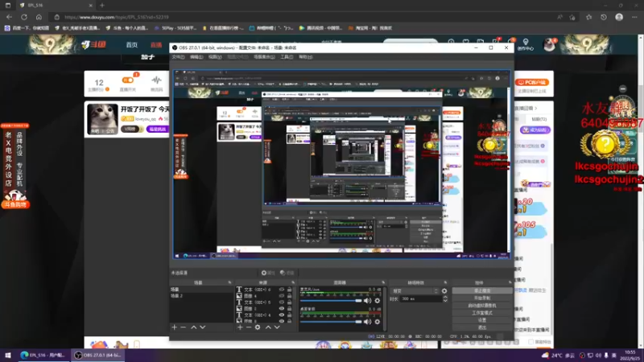Toggle visibility of 文本 (GDI+) 6 source
The height and width of the screenshot is (362, 644).
tap(281, 290)
